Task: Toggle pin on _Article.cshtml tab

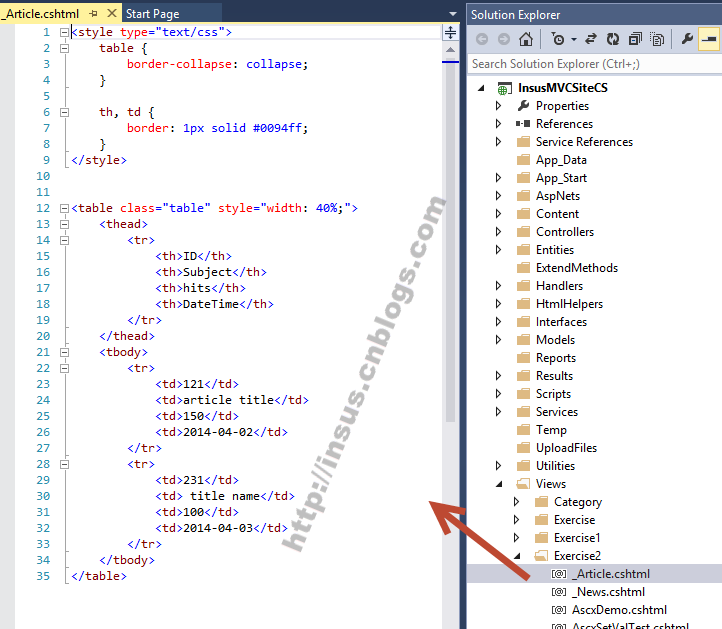Action: (93, 14)
